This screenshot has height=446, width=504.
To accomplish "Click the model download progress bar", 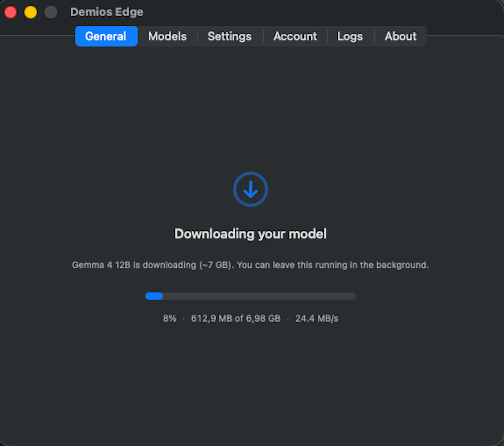I will (x=250, y=296).
